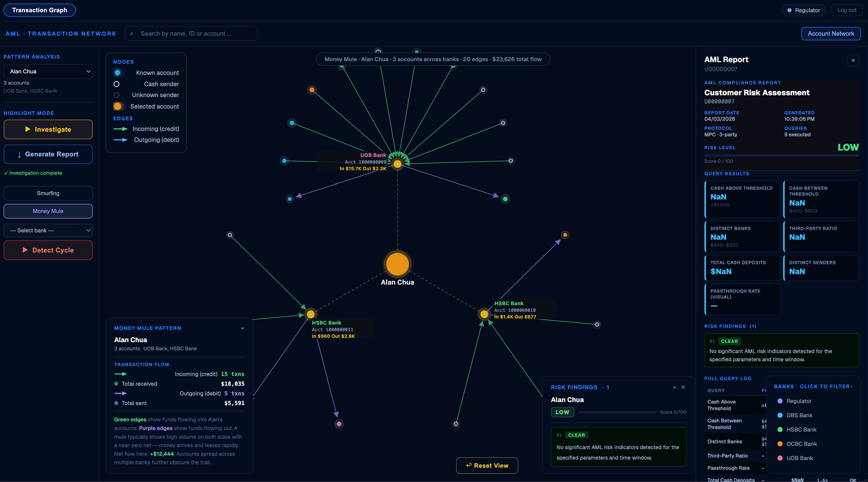This screenshot has width=868, height=482.
Task: Open the Select bank dropdown
Action: [48, 230]
